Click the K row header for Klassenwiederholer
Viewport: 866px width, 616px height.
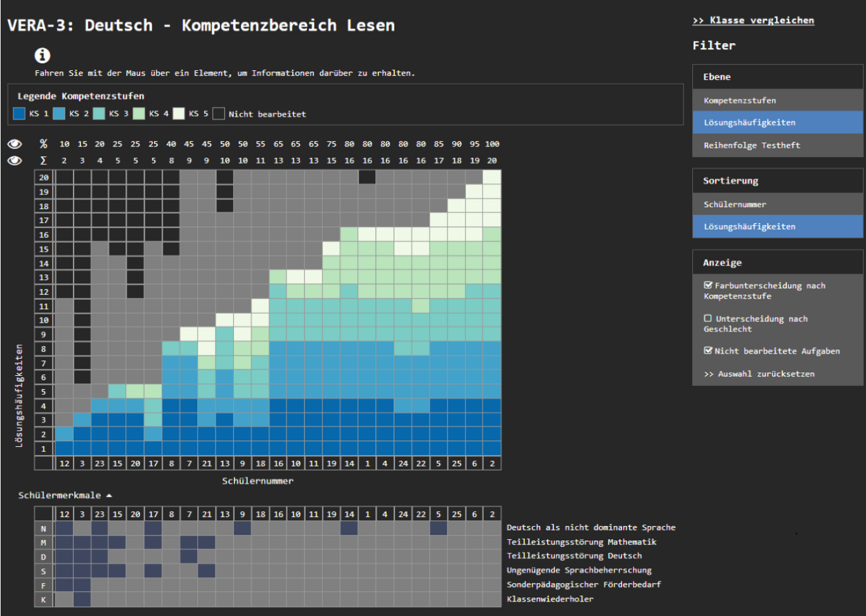click(x=44, y=599)
